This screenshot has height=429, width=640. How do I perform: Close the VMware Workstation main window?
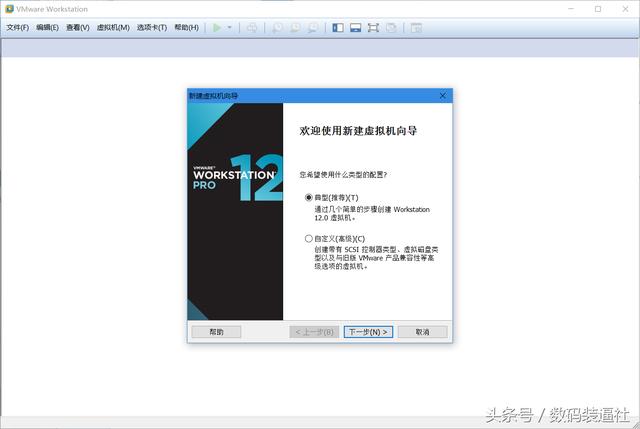(625, 9)
